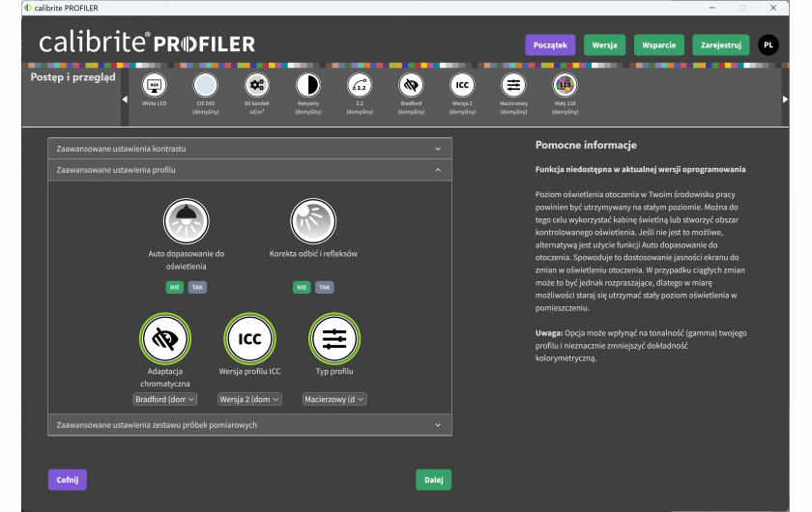The height and width of the screenshot is (512, 812).
Task: Go to Początek in the header
Action: pos(550,45)
